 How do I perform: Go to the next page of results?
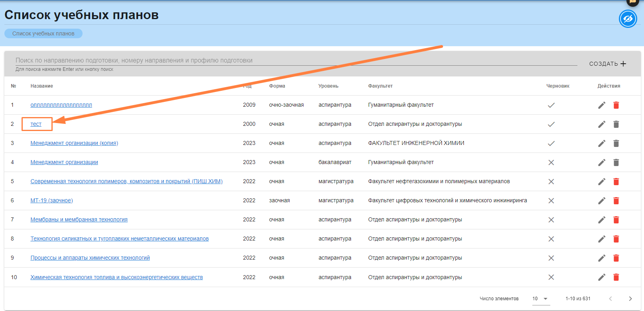[x=630, y=299]
